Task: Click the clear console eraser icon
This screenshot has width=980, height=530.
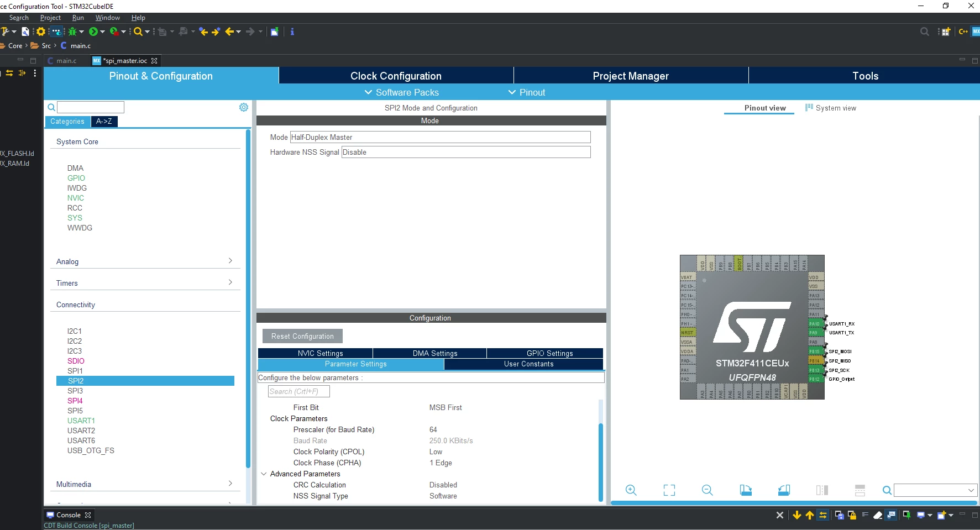Action: click(x=878, y=515)
